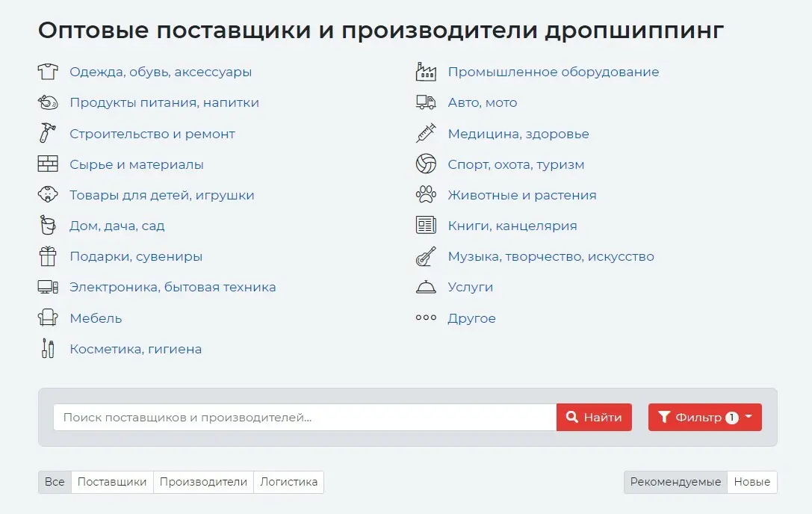This screenshot has height=514, width=812.
Task: Switch to Производители tab
Action: [203, 482]
